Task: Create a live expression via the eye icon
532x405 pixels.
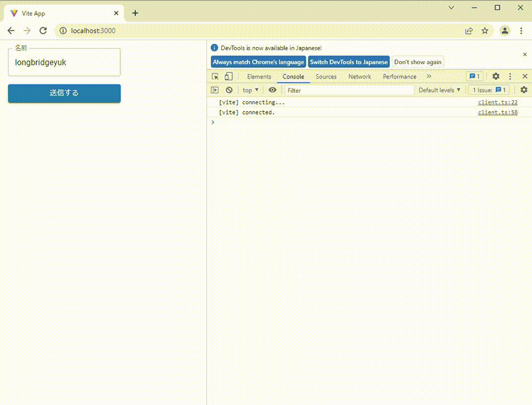Action: click(272, 90)
